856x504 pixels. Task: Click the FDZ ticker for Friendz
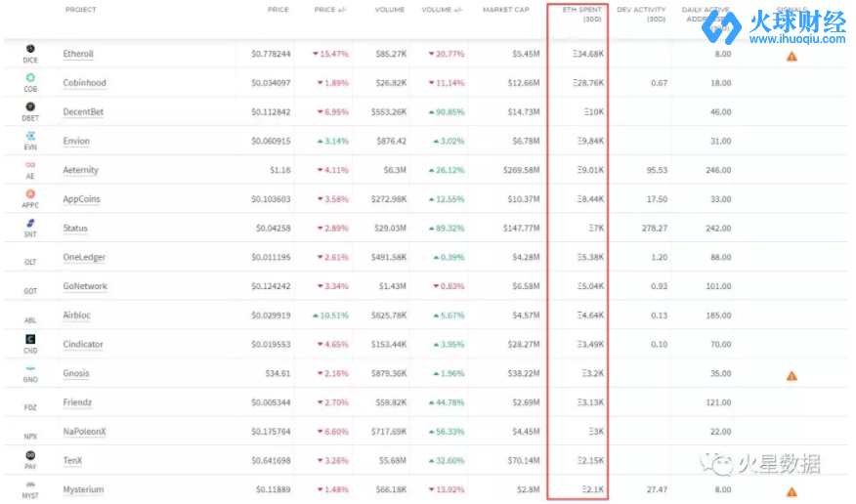[x=30, y=407]
